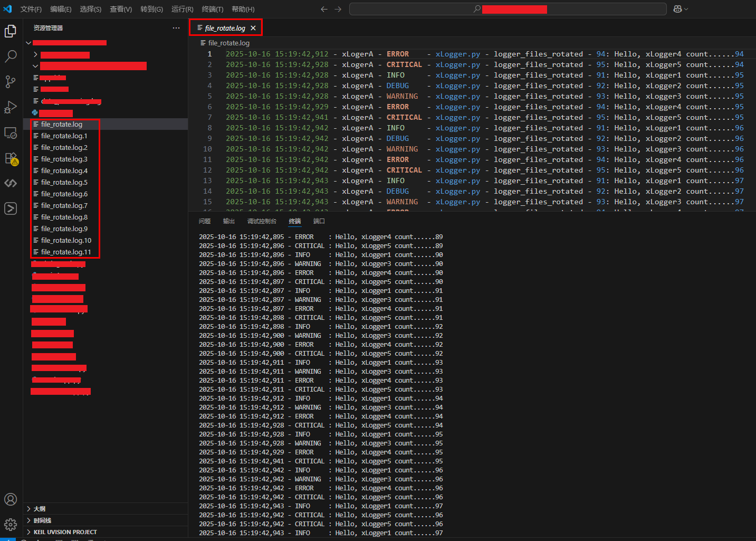Open Extensions view with warning badge
Viewport: 756px width, 541px height.
[x=11, y=158]
